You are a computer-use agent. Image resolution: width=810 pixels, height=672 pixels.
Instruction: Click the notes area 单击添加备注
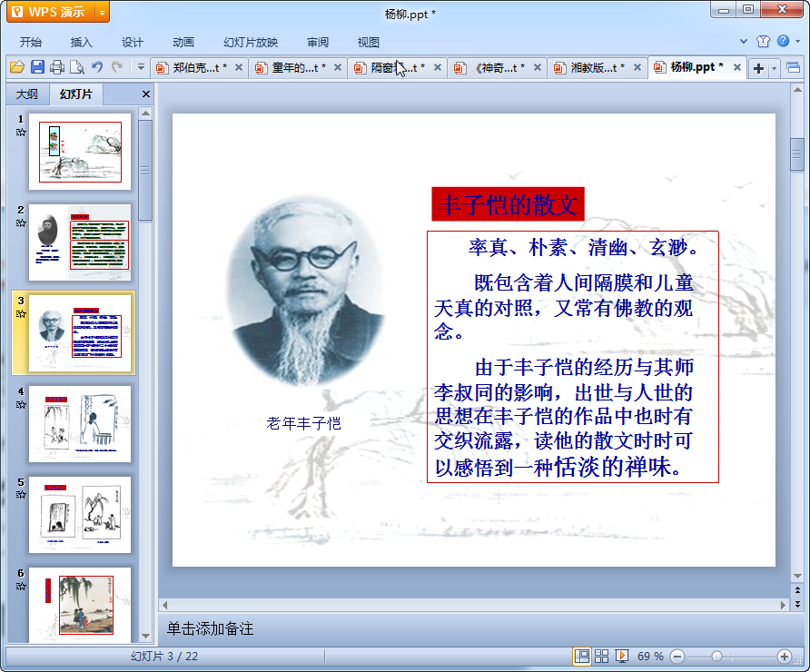211,628
